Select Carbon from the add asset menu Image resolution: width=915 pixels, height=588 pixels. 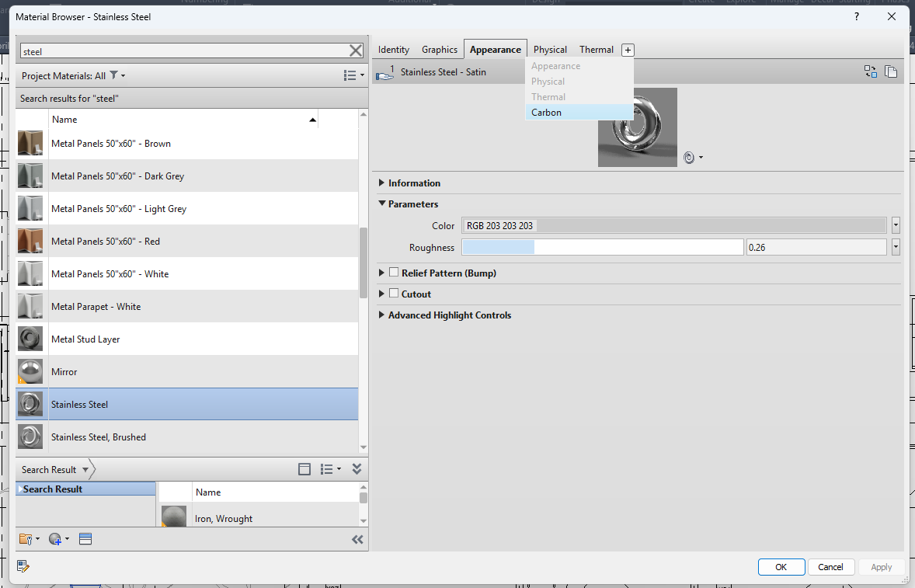pos(546,112)
